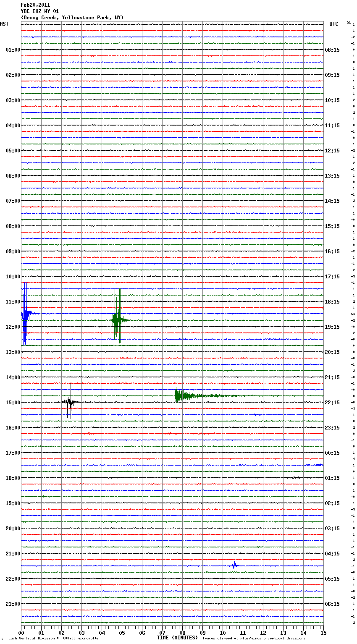Image resolution: width=357 pixels, height=644 pixels.
Task: Select the 17:00 MST time label
Action: [13, 453]
